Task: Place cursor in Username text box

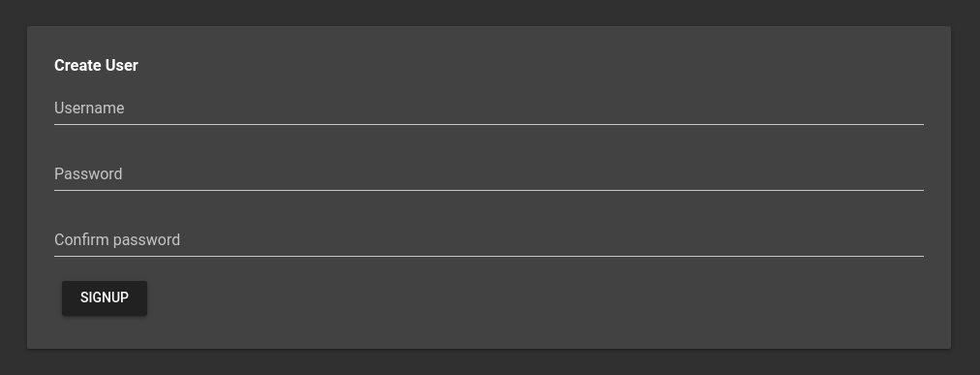Action: tap(489, 109)
